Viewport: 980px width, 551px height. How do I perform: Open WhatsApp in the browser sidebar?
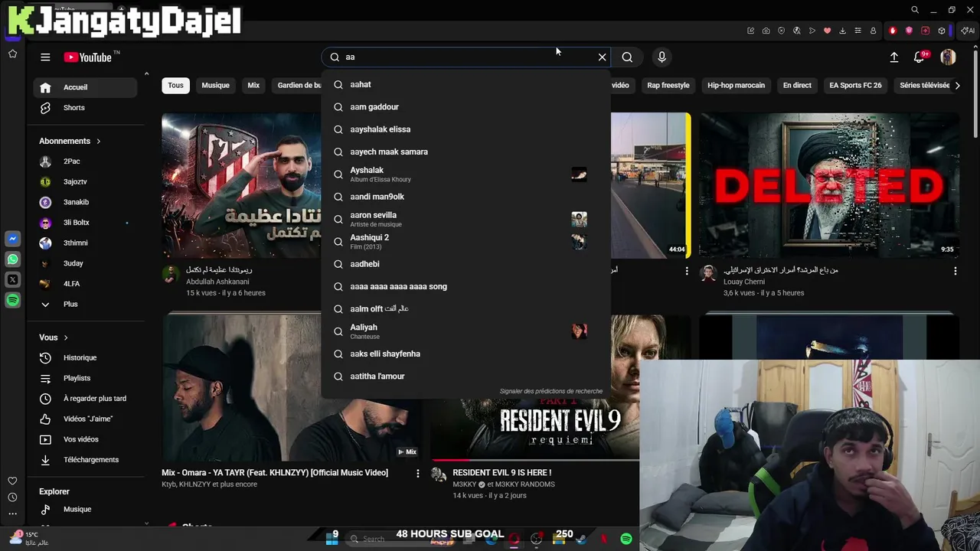[x=13, y=259]
